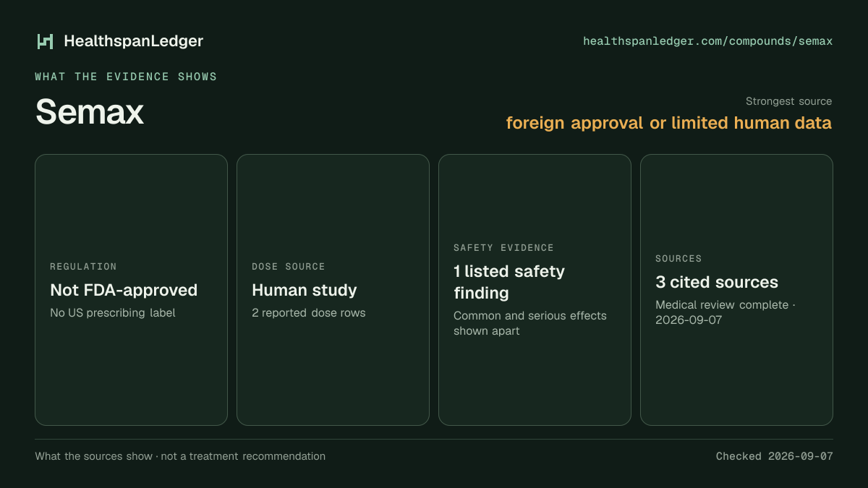Click '2 reported dose rows' text
The width and height of the screenshot is (868, 488).
pyautogui.click(x=309, y=313)
